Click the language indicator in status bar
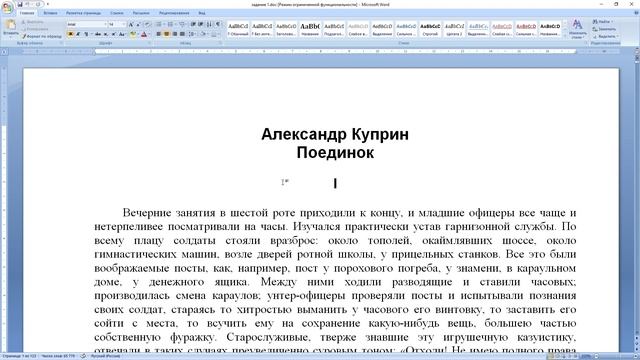 pos(105,356)
